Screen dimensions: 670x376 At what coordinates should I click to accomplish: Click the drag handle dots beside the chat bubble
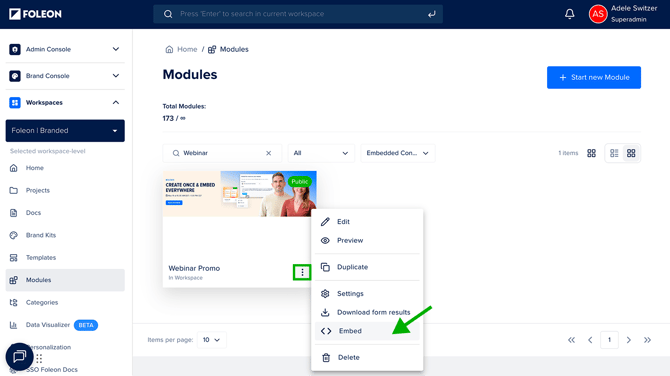(x=39, y=358)
